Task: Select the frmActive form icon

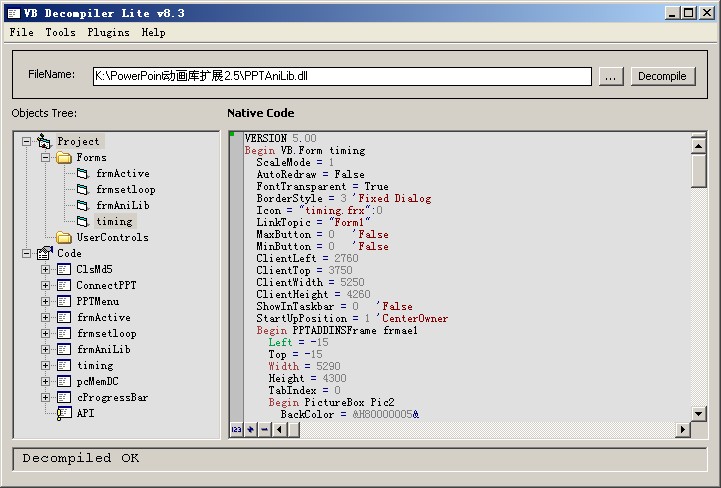Action: [83, 173]
